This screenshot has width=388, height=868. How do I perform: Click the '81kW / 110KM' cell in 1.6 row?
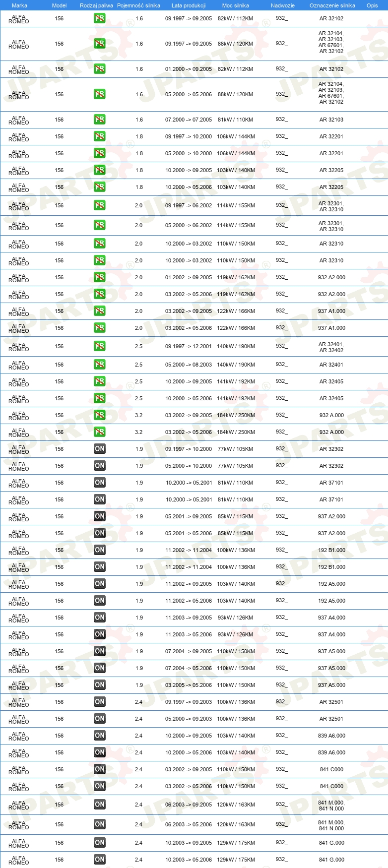(x=235, y=120)
